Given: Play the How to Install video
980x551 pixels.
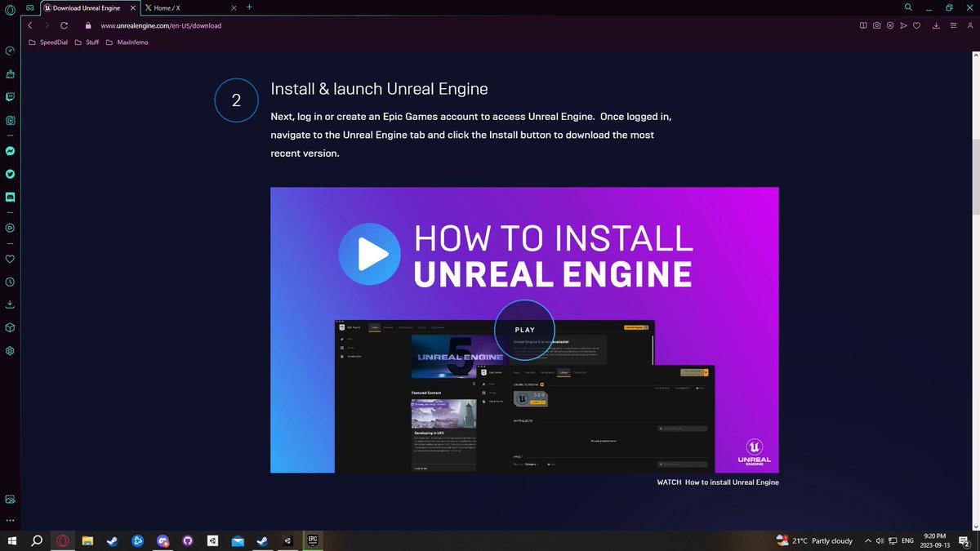Looking at the screenshot, I should pyautogui.click(x=369, y=256).
